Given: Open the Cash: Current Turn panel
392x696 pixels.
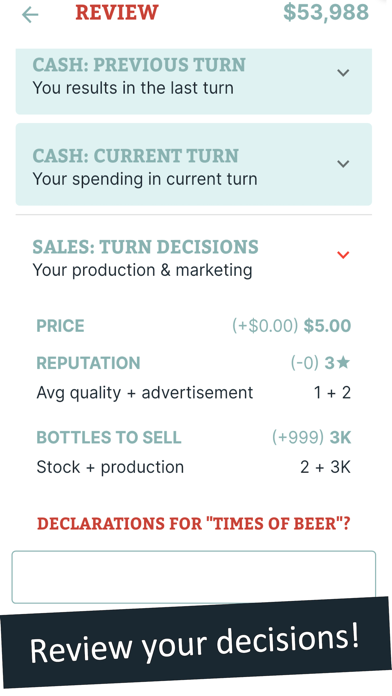Looking at the screenshot, I should pos(194,164).
